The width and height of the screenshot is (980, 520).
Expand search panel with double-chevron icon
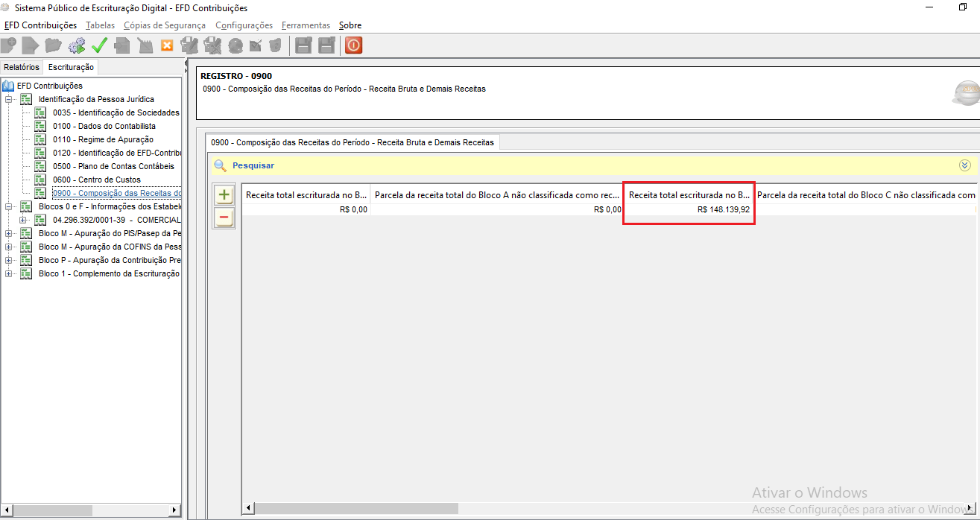[x=965, y=165]
